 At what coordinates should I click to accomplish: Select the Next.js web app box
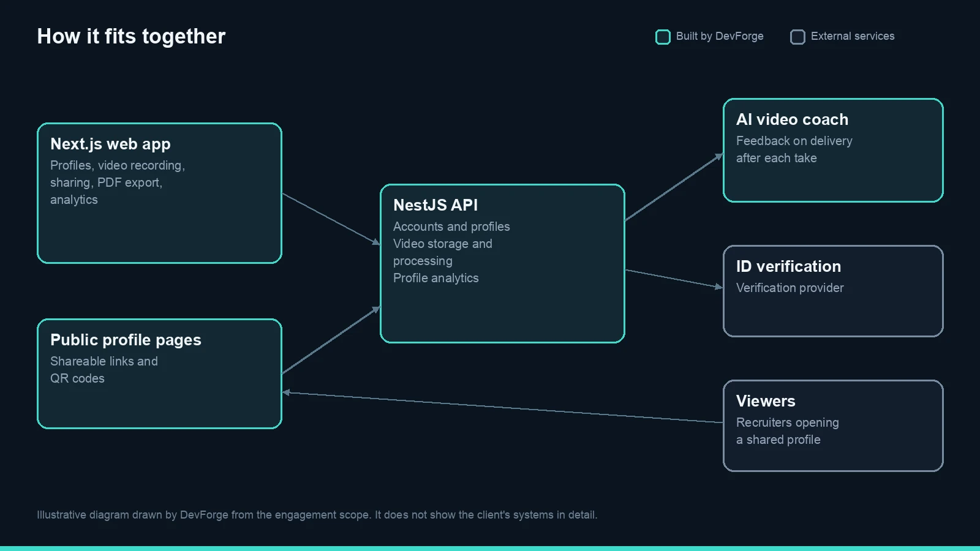click(159, 193)
